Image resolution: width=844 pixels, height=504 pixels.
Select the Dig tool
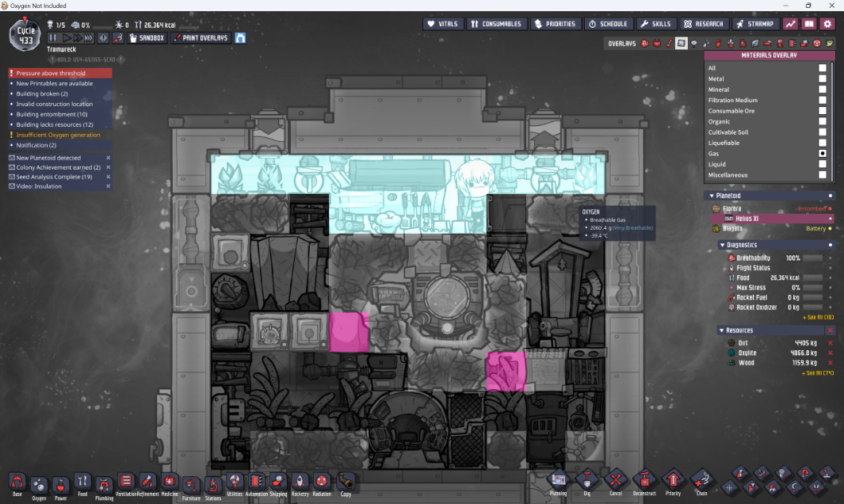point(587,482)
